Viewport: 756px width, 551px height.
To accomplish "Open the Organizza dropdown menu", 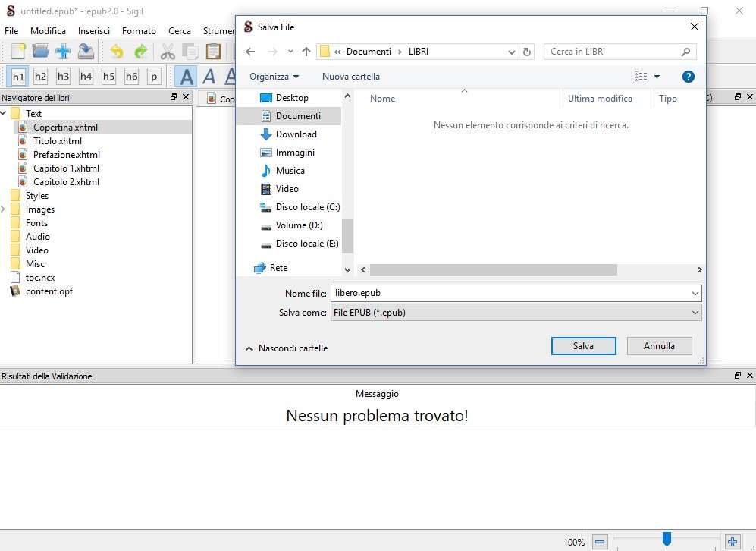I will (x=274, y=77).
